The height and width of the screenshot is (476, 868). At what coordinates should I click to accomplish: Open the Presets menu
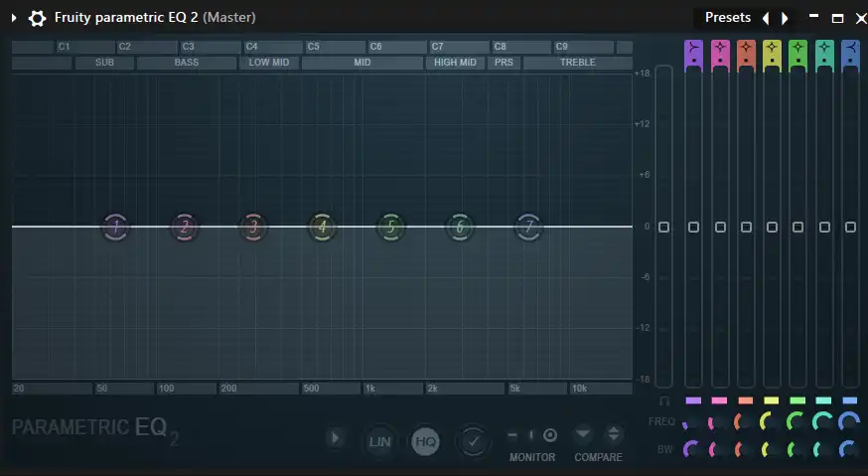(x=728, y=18)
